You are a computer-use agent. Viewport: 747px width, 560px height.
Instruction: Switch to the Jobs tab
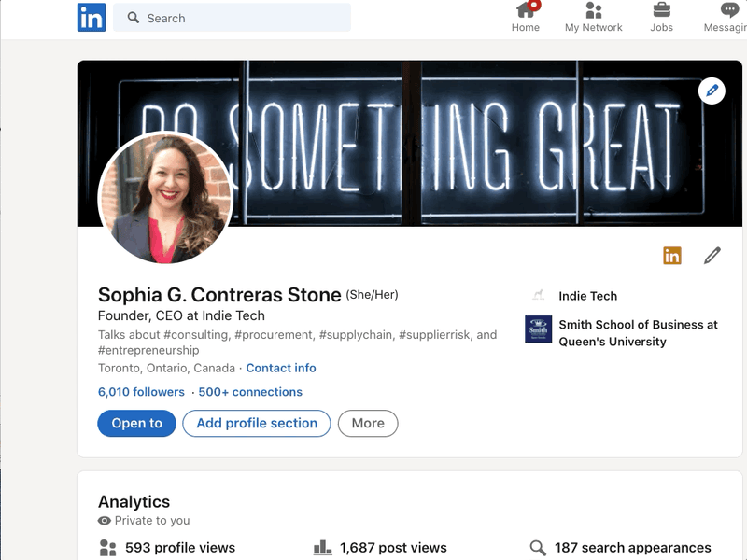click(662, 16)
